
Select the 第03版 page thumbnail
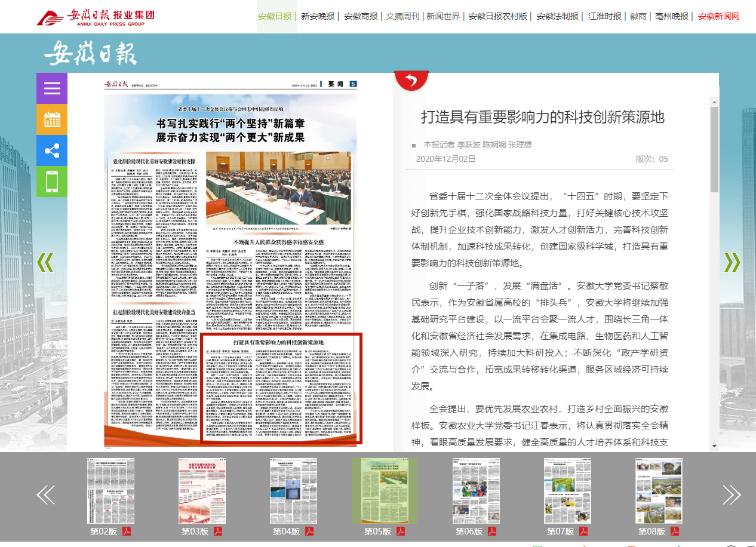coord(201,491)
